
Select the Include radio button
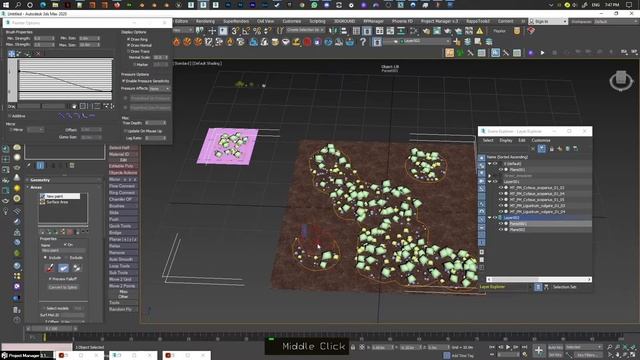click(x=45, y=258)
